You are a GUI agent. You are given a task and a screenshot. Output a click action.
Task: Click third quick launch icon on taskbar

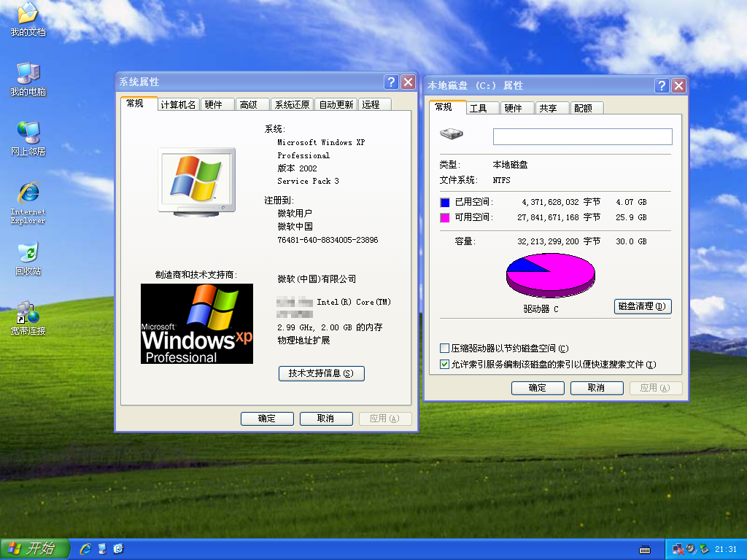point(118,549)
